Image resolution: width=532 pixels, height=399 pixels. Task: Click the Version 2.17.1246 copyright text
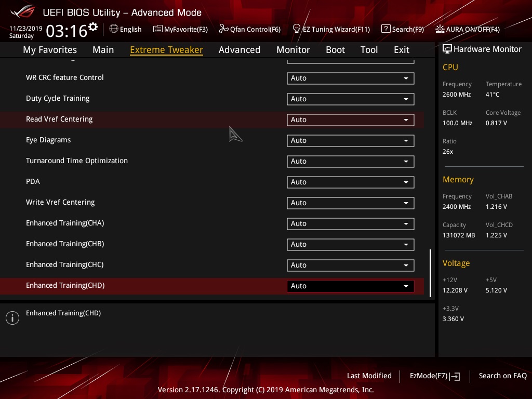pos(265,390)
